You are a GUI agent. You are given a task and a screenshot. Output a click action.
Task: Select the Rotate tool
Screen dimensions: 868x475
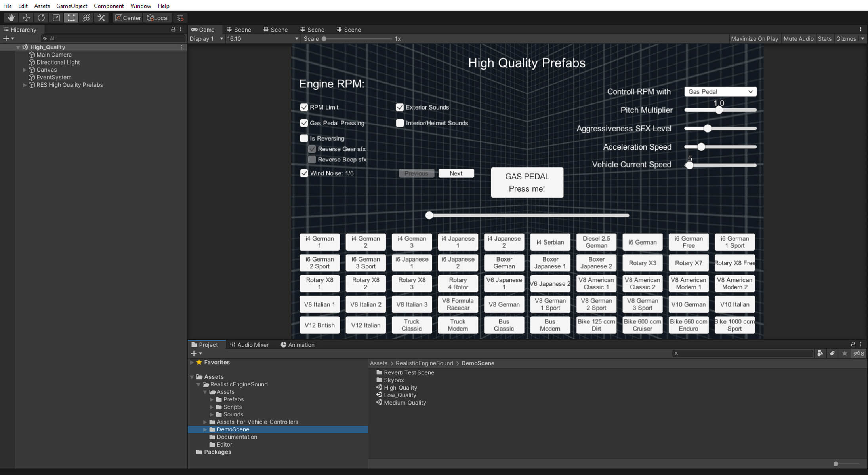pyautogui.click(x=41, y=18)
